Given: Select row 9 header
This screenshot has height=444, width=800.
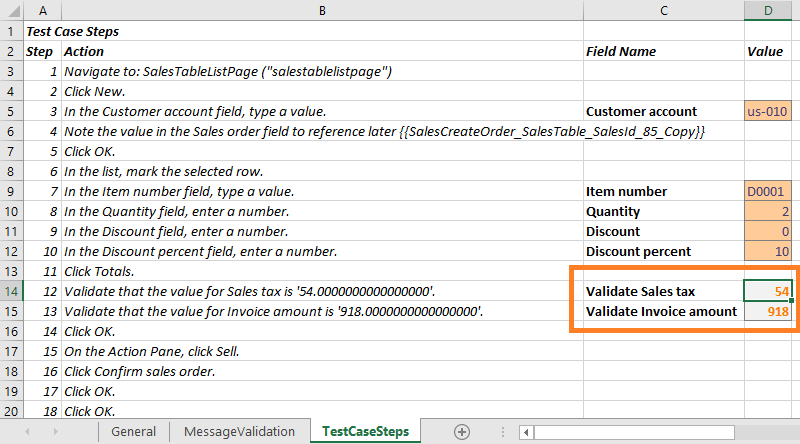Looking at the screenshot, I should [x=11, y=191].
